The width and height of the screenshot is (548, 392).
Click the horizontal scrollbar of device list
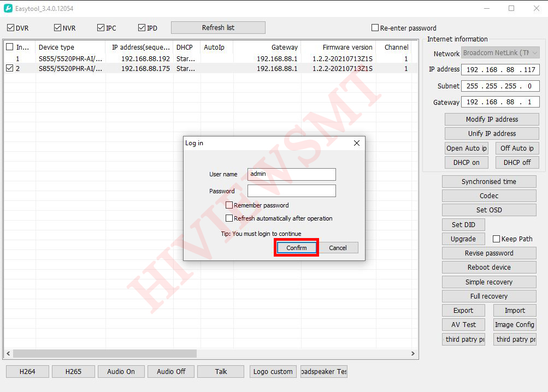pos(105,354)
